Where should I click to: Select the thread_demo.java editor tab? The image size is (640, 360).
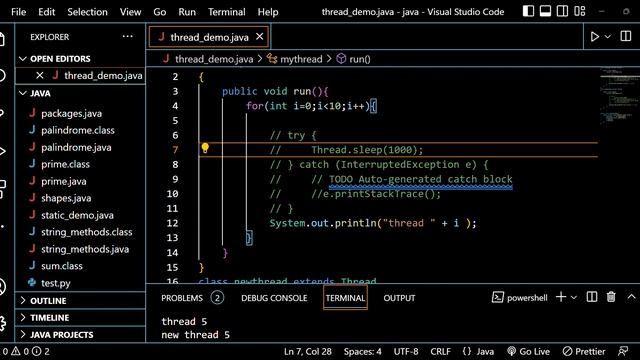[209, 37]
